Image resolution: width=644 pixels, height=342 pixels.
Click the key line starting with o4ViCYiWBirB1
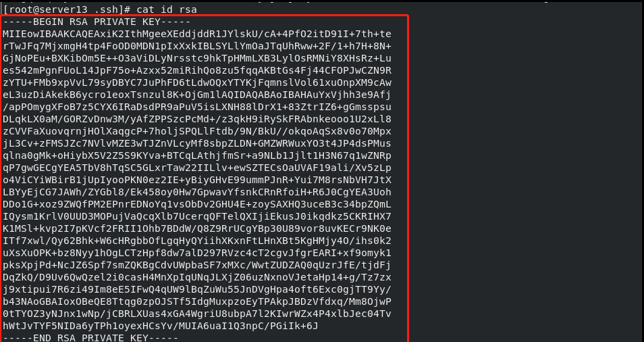pyautogui.click(x=197, y=180)
